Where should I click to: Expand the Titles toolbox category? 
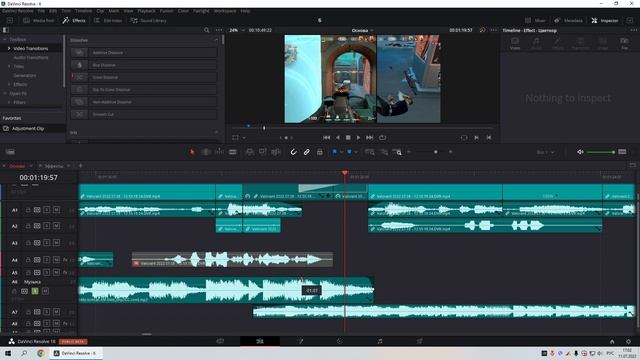[9, 66]
